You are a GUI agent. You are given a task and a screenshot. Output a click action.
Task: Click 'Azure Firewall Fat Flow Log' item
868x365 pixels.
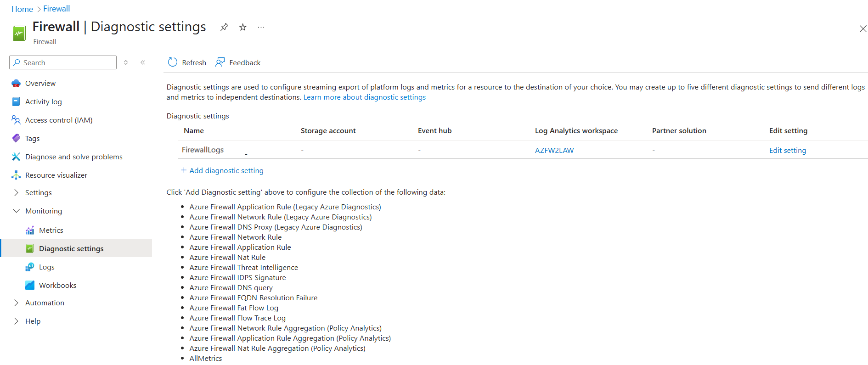234,308
